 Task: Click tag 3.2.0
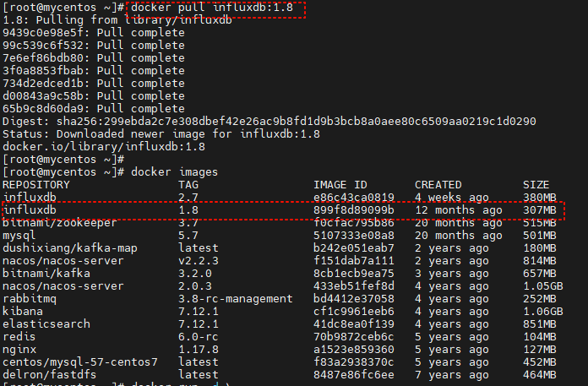pyautogui.click(x=195, y=273)
